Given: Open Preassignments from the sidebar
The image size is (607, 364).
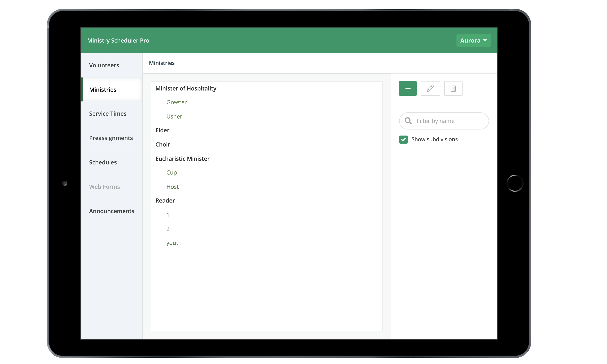Looking at the screenshot, I should pos(111,138).
